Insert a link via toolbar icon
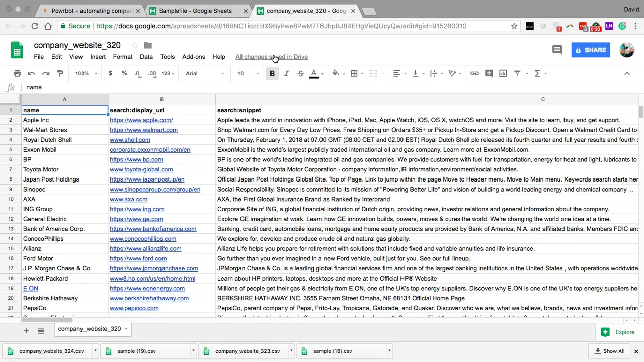 coord(474,73)
